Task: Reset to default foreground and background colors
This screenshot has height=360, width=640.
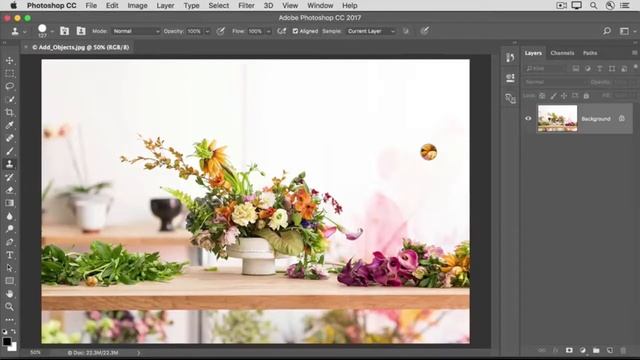Action: coord(4,332)
